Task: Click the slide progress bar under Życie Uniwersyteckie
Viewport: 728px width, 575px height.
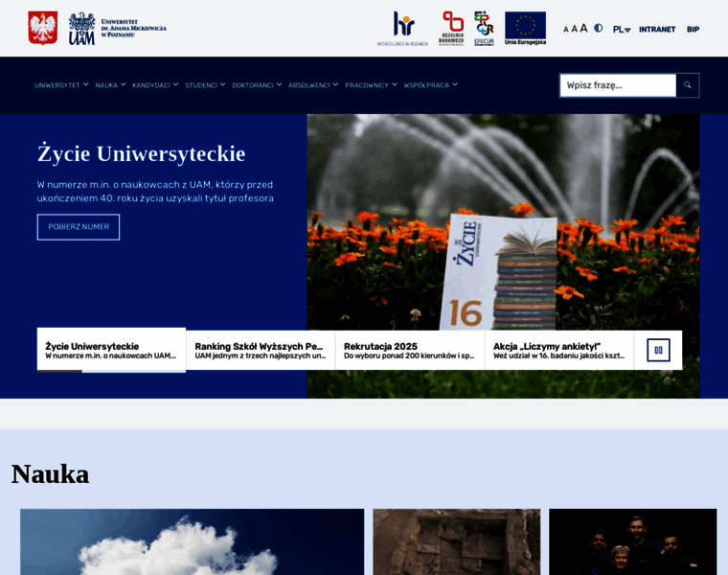Action: pyautogui.click(x=111, y=371)
